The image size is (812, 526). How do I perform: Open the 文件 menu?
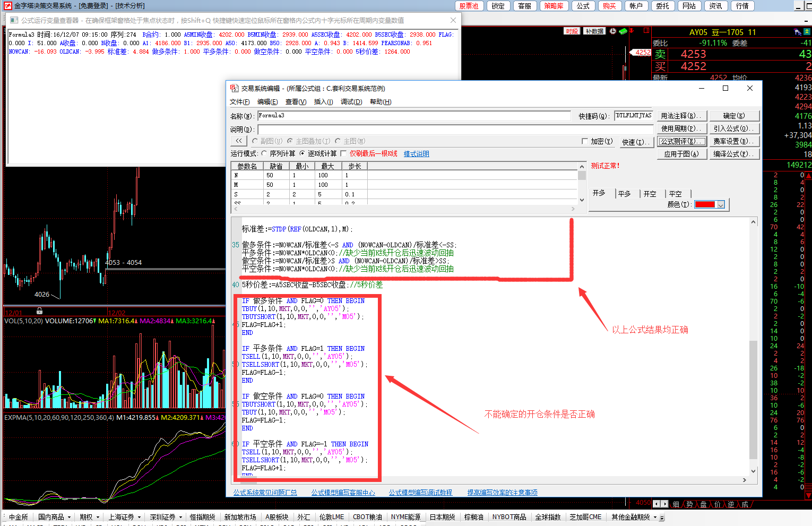click(240, 102)
